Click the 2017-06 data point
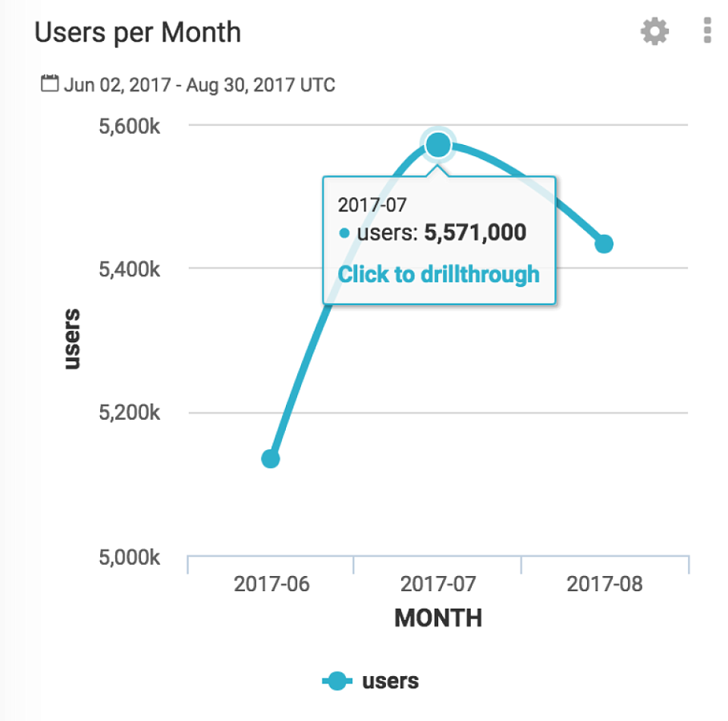This screenshot has height=721, width=728. (x=270, y=458)
